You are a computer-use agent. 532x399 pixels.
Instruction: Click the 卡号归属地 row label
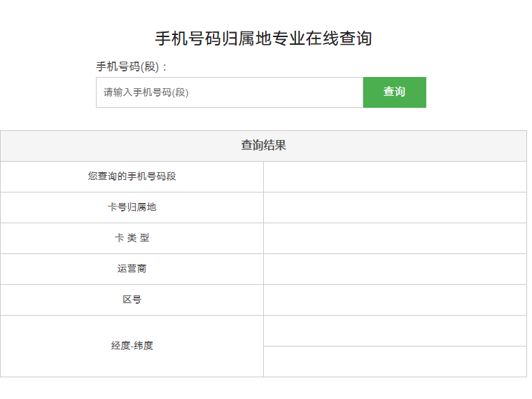tap(132, 207)
